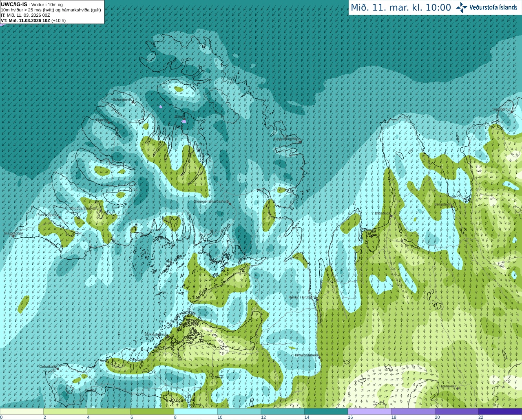Select the dark teal 14–16 m/s legend swatch
Viewport: 522px width, 420px height.
326,411
